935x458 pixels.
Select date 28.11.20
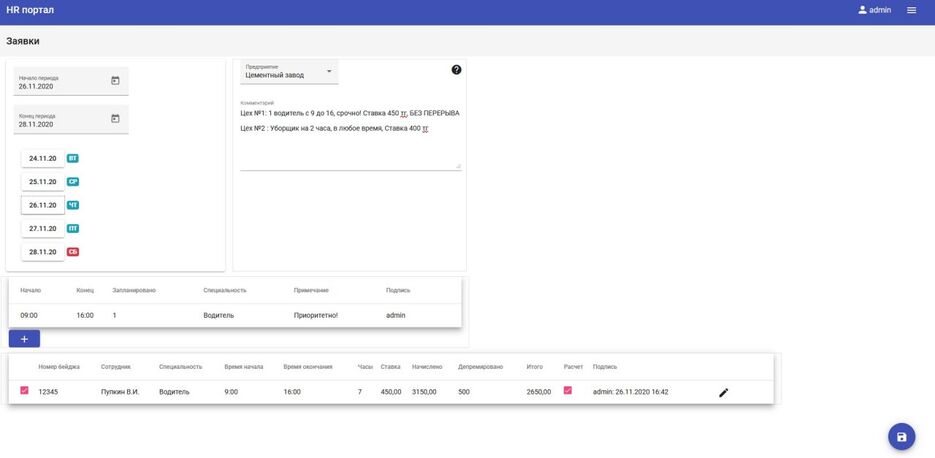pos(43,252)
